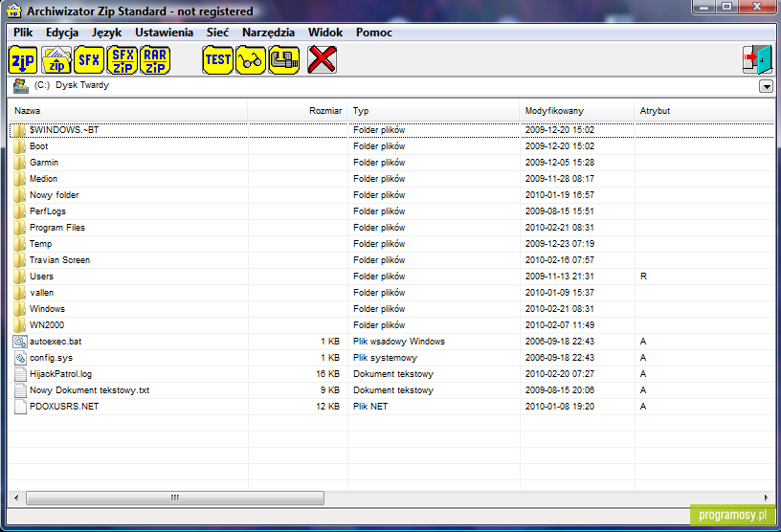Click the Plik wsadowy Windows type cell
Viewport: 781px width, 532px height.
[x=399, y=342]
